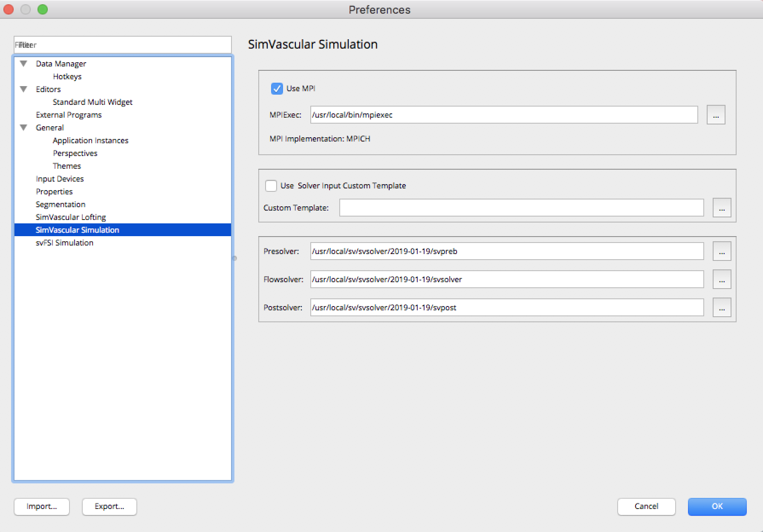The image size is (763, 532).
Task: Collapse the Editors tree section
Action: [x=24, y=89]
